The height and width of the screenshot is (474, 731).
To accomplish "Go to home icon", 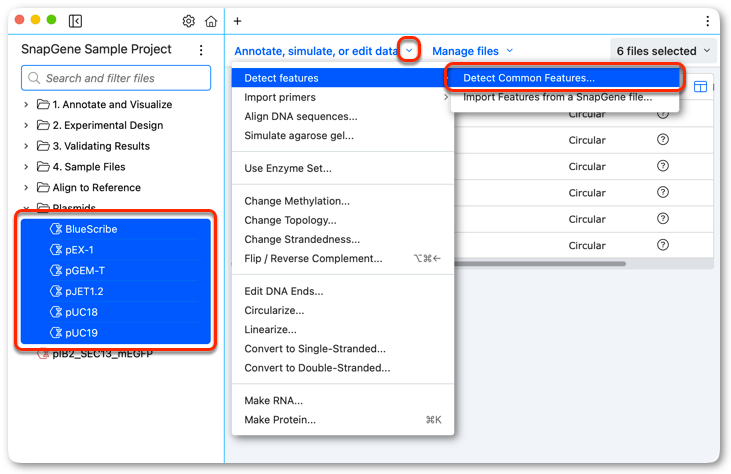I will [211, 21].
